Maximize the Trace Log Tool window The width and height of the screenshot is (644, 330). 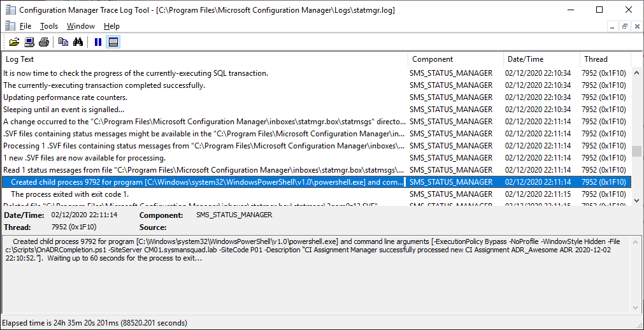(599, 10)
